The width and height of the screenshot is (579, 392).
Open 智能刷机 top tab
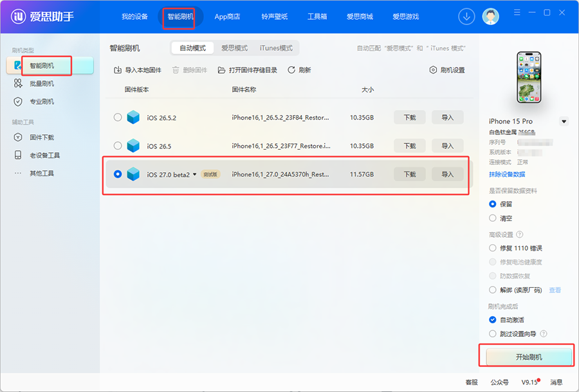180,17
